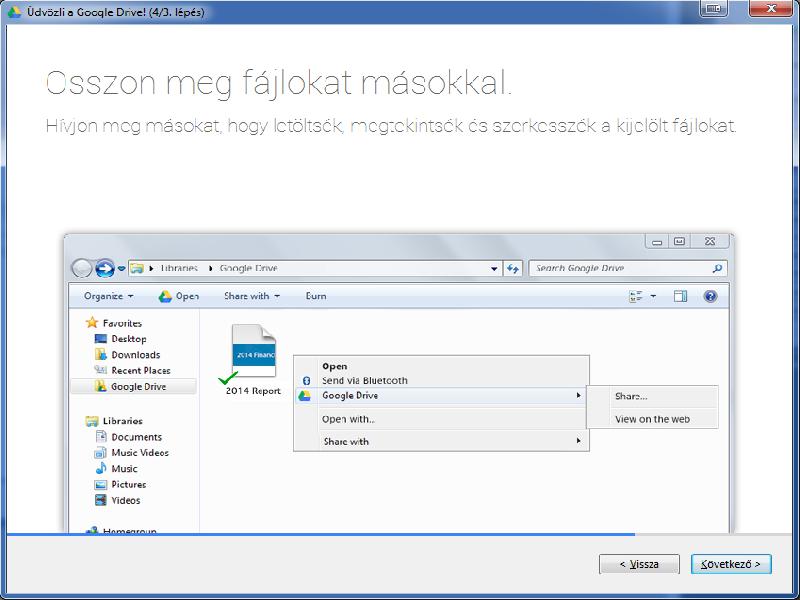
Task: Toggle the preview pane icon
Action: (x=680, y=296)
